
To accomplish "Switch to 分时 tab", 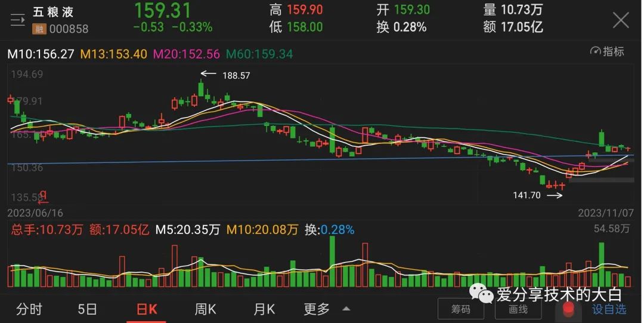I will (x=29, y=309).
